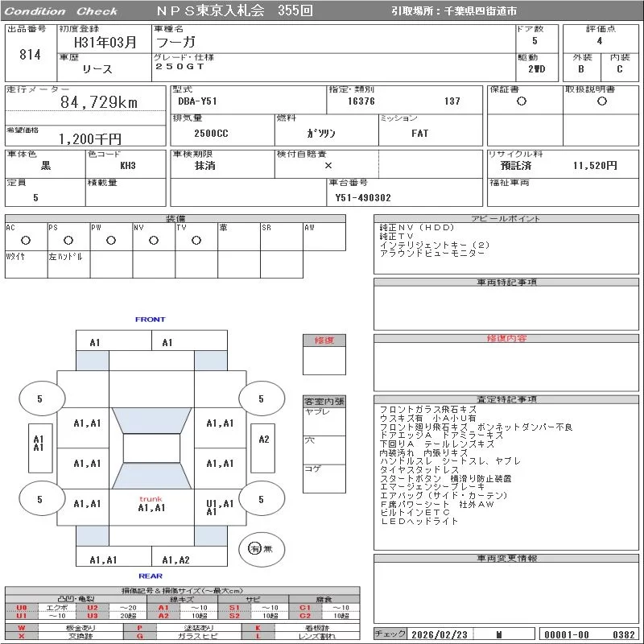Click the circled 有 mark beside 無
Image resolution: width=644 pixels, height=644 pixels.
point(254,549)
